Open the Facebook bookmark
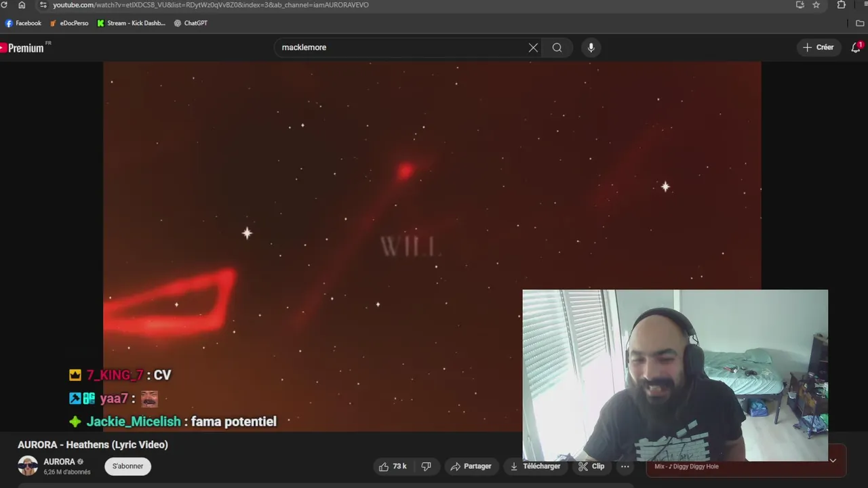Viewport: 868px width, 488px height. click(x=24, y=23)
